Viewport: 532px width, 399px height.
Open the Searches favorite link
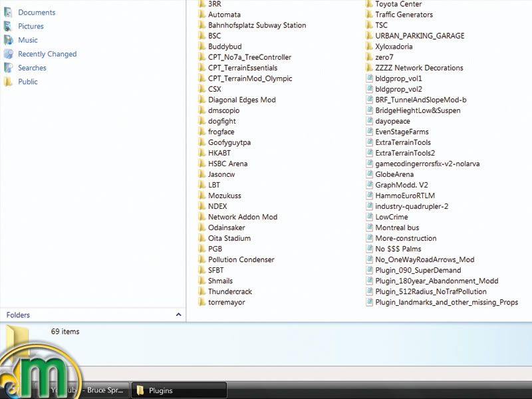pos(32,68)
